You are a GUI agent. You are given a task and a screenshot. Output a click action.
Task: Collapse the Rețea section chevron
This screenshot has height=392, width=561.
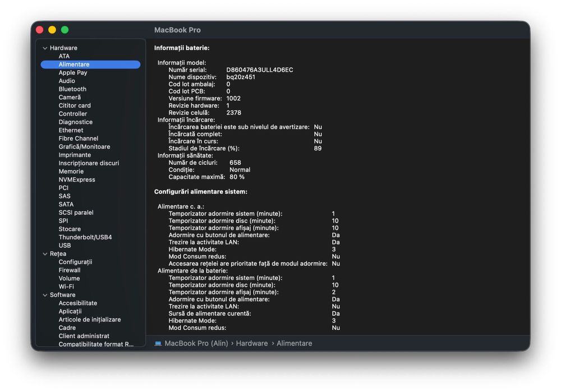(45, 254)
